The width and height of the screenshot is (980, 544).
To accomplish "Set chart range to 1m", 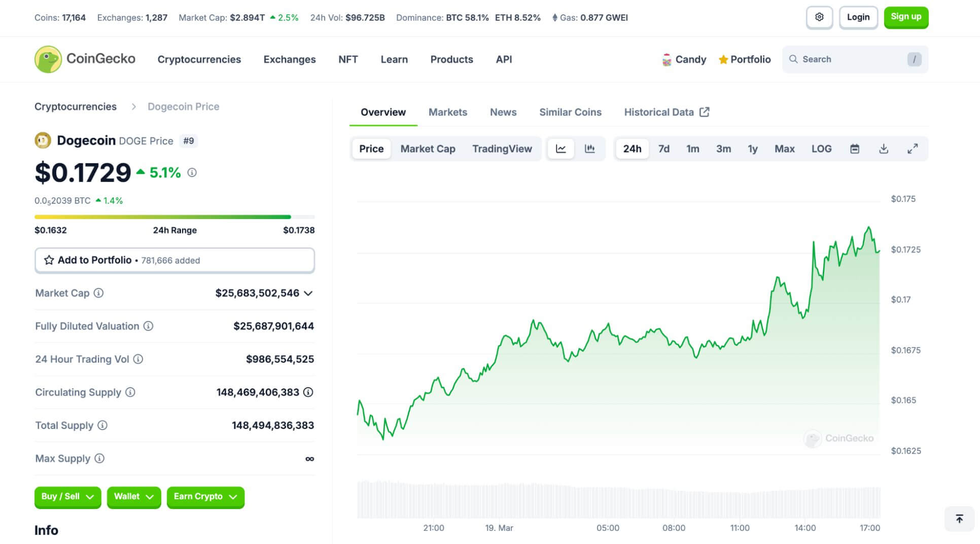I will (x=692, y=149).
